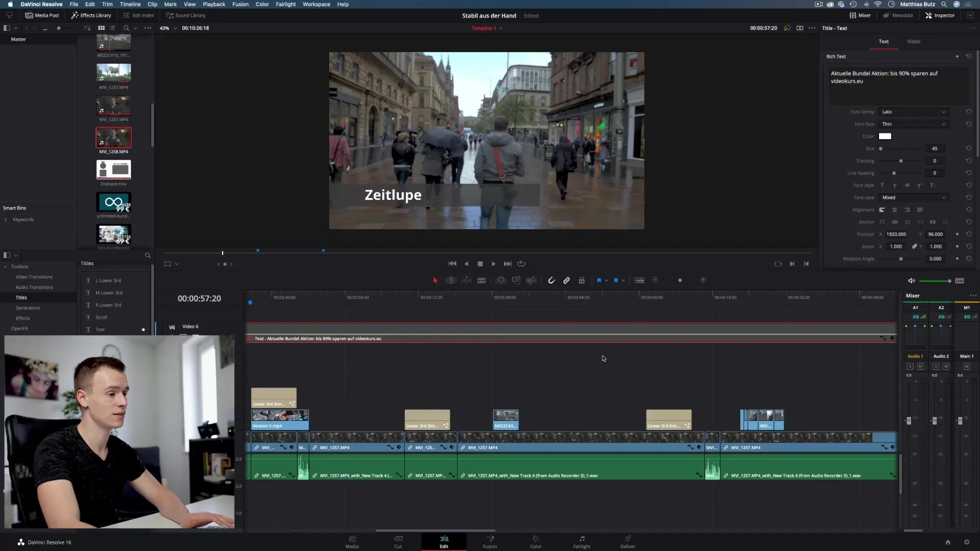Set text alignment to center

click(894, 210)
